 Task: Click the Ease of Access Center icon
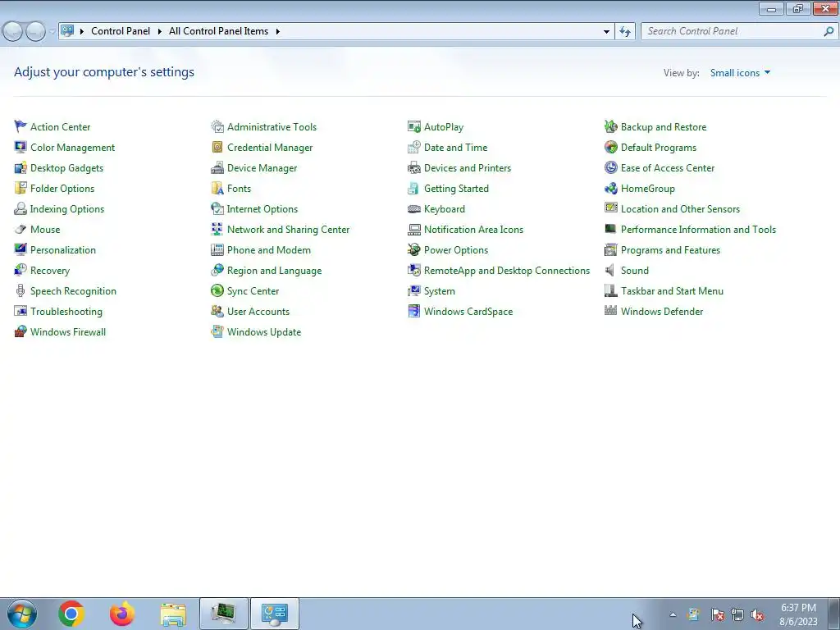[610, 167]
